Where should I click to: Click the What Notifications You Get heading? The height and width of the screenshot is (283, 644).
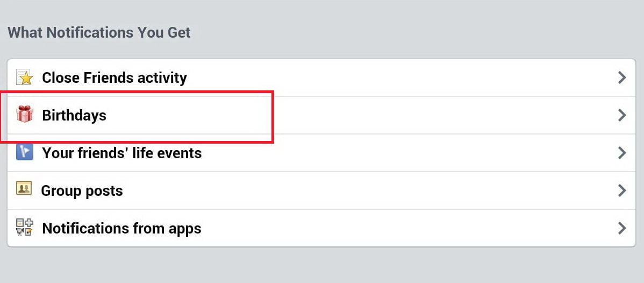99,32
